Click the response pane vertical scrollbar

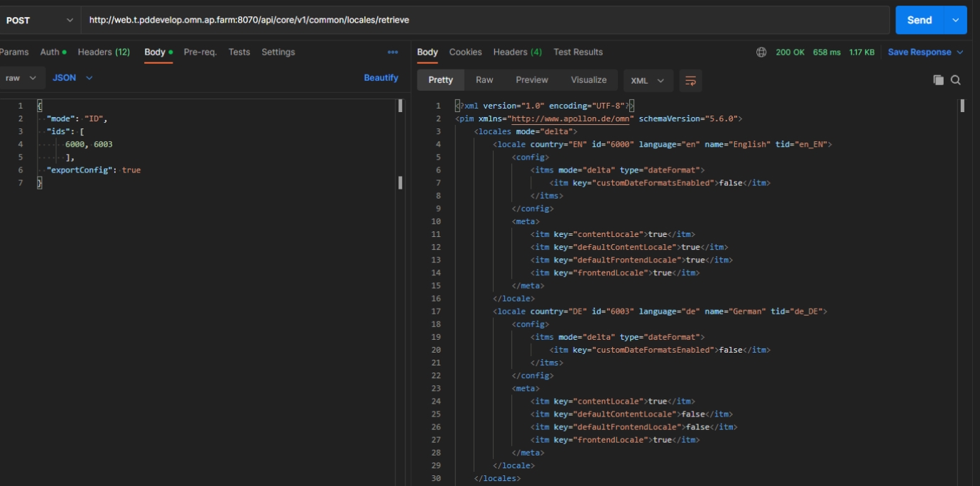coord(962,106)
